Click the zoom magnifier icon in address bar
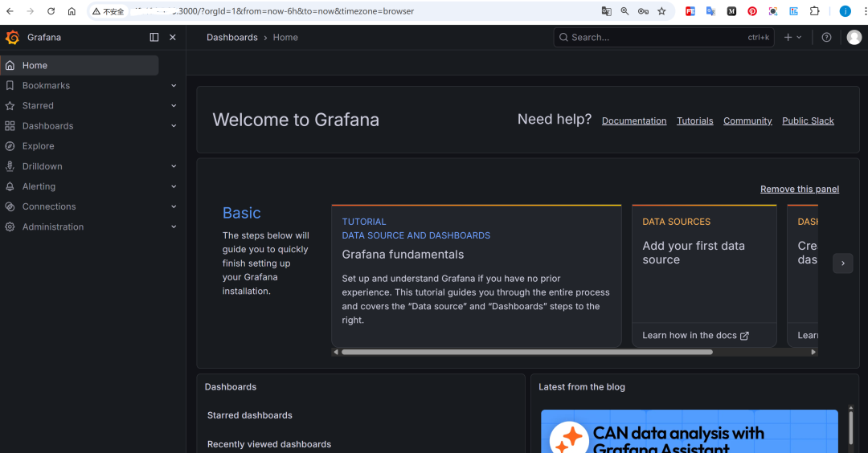This screenshot has height=453, width=868. (x=624, y=11)
